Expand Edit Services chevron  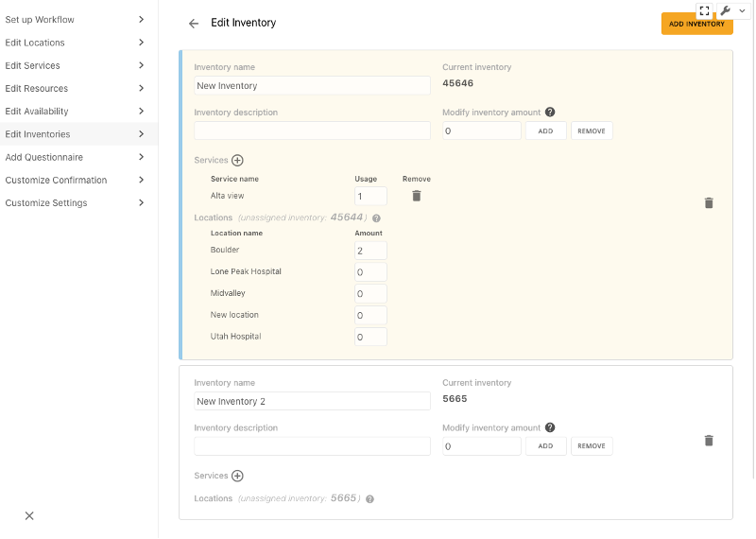(x=141, y=65)
